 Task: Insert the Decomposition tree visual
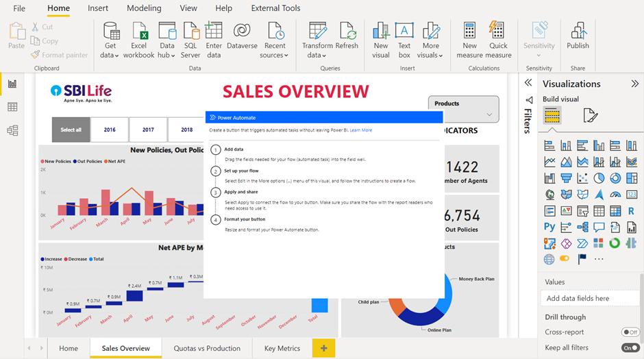pyautogui.click(x=582, y=227)
